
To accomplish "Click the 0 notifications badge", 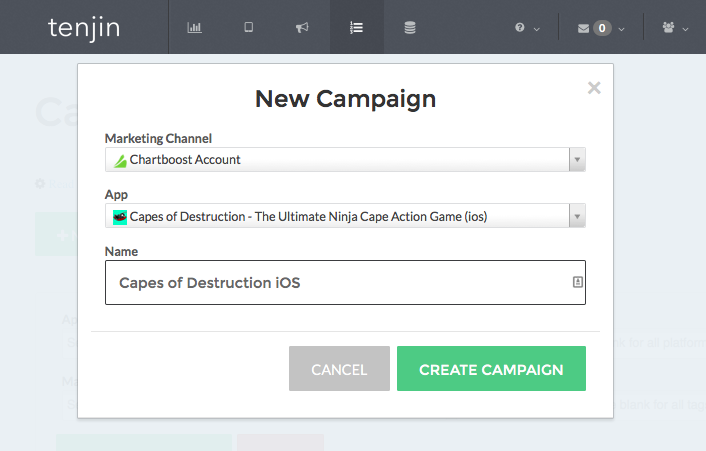I will [602, 28].
